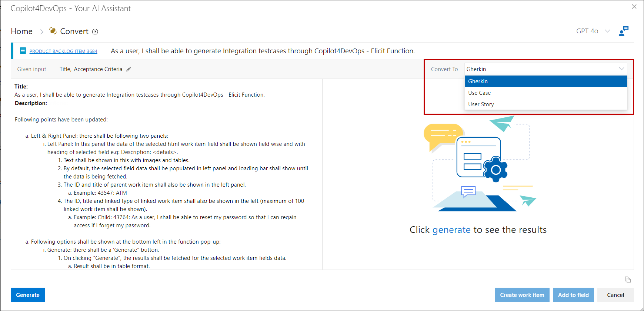Screen dimensions: 644x311
Task: Click the product backlog item document icon
Action: tap(23, 51)
